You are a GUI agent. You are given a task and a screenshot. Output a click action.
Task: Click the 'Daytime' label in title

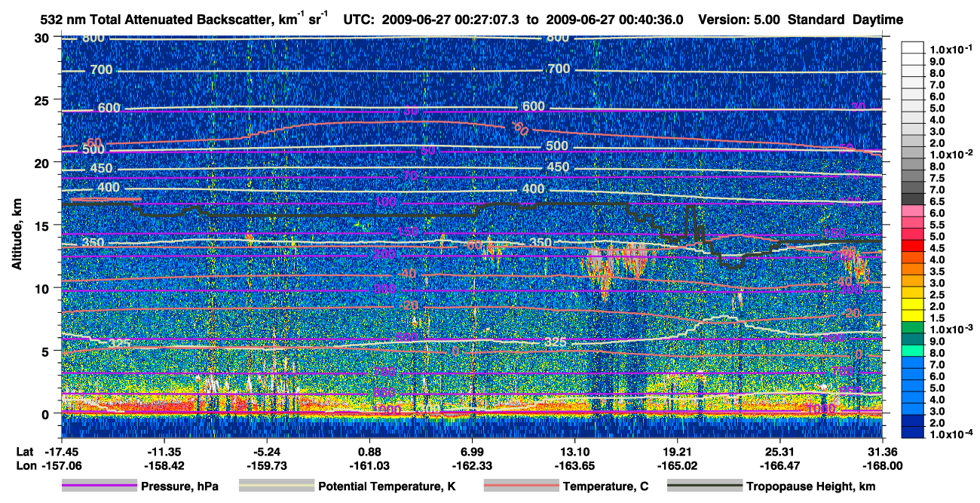point(877,20)
